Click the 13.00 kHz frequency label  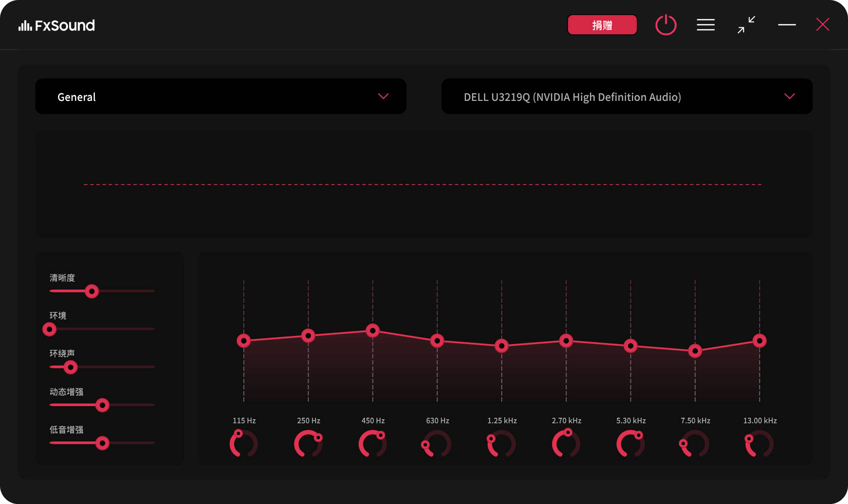pos(760,421)
